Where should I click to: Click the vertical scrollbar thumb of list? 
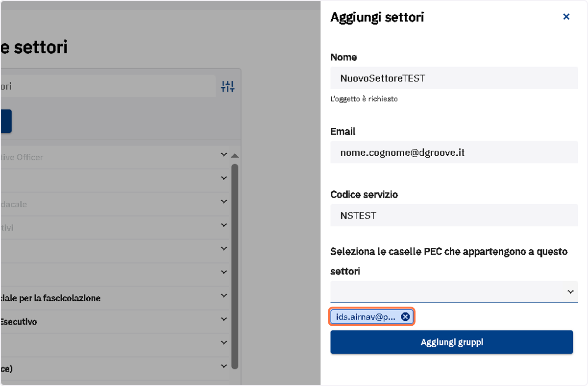tap(235, 266)
